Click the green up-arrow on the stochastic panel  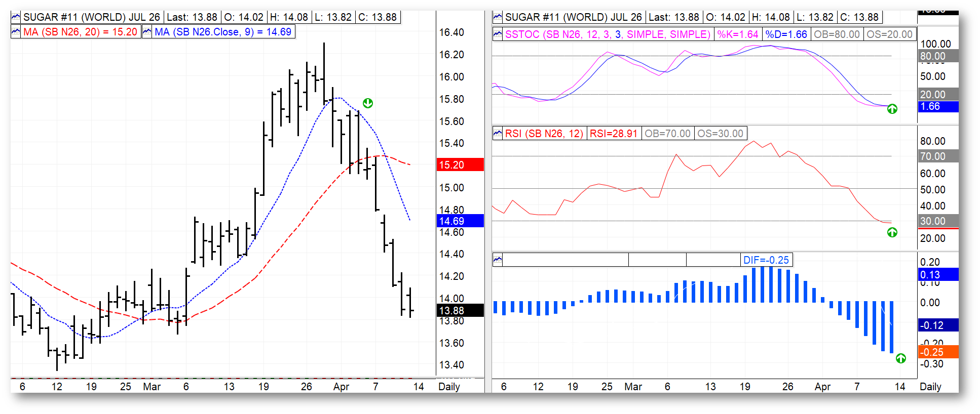tap(892, 109)
